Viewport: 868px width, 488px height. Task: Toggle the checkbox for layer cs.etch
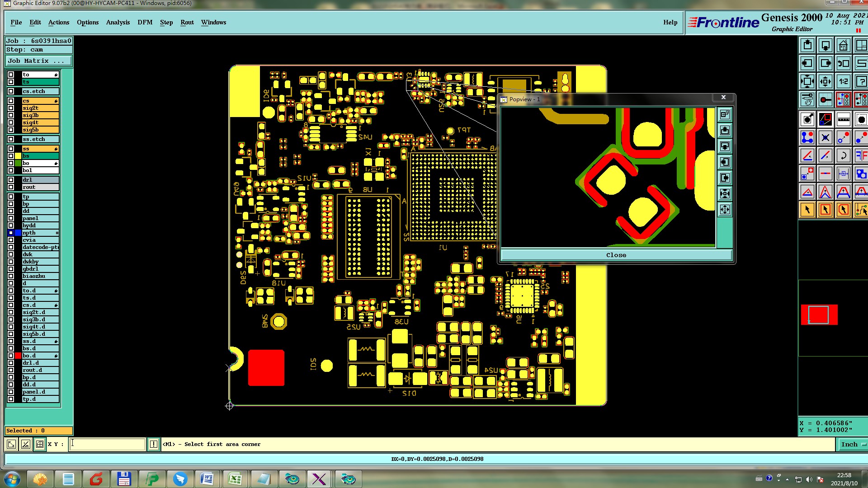click(11, 91)
